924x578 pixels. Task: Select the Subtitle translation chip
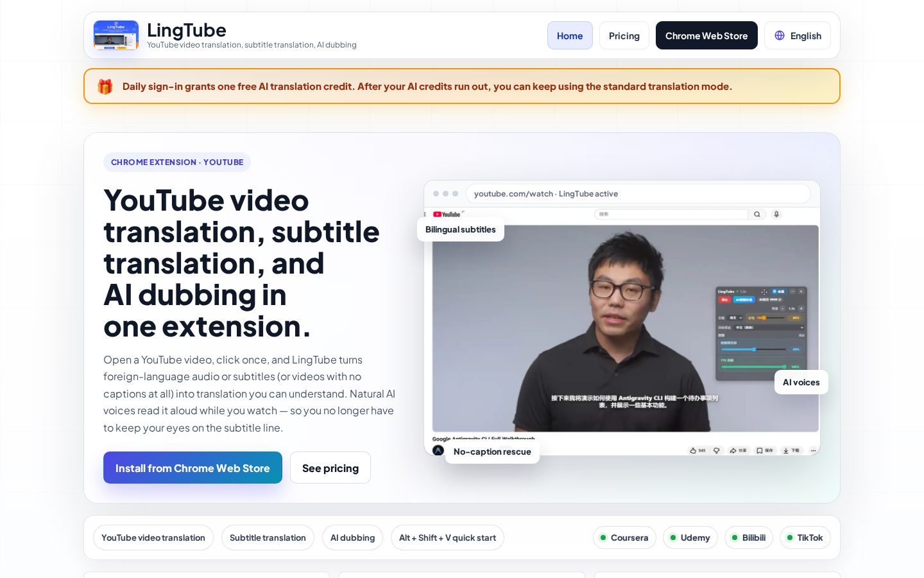coord(268,538)
